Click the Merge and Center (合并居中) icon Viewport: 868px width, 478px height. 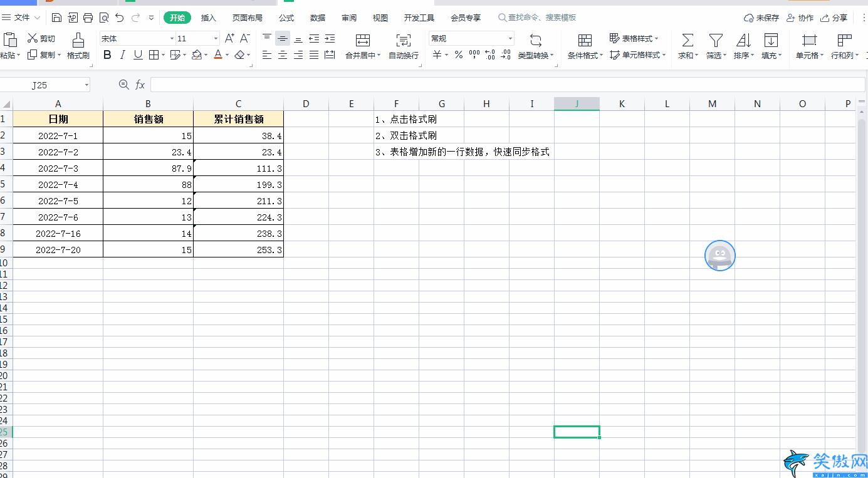coord(363,41)
